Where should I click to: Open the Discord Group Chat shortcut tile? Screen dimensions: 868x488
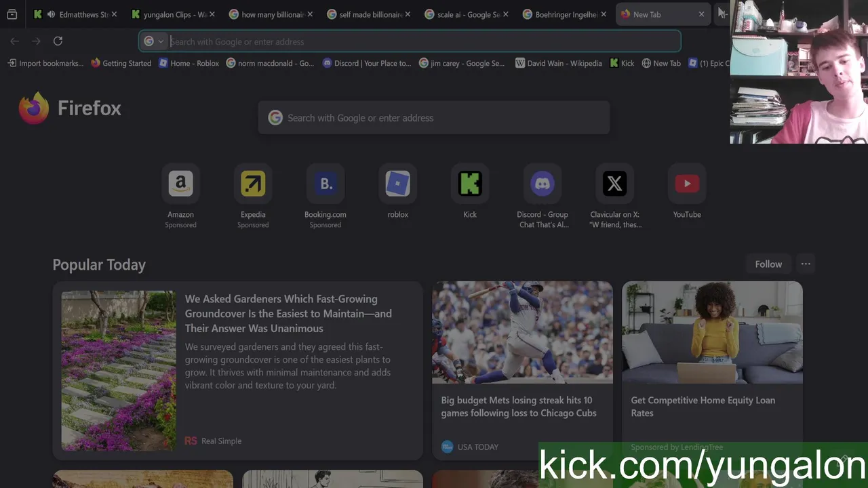pos(542,184)
